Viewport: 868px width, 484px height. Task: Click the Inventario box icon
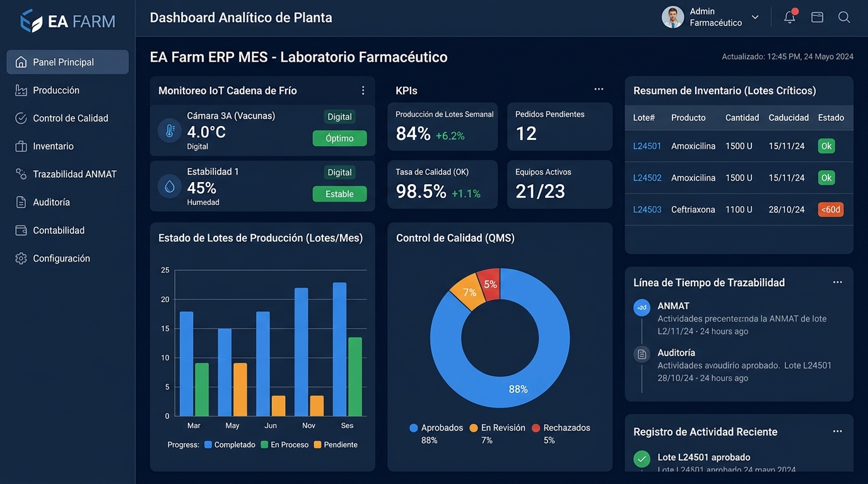click(x=21, y=146)
